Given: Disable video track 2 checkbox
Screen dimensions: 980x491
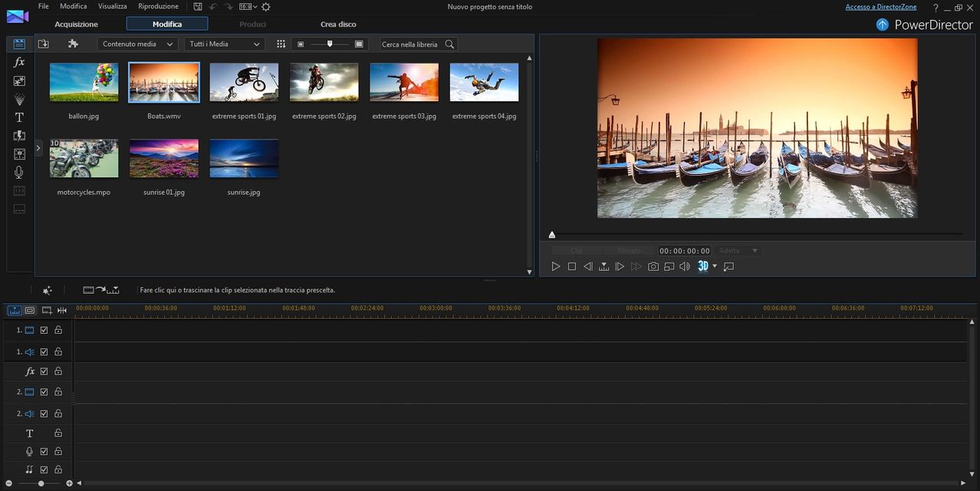Looking at the screenshot, I should (x=44, y=392).
